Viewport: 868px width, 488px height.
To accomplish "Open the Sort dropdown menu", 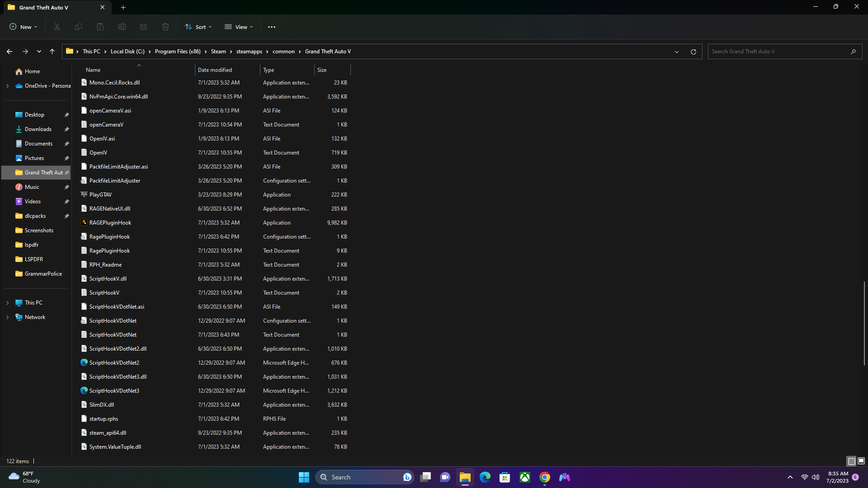I will [x=198, y=27].
